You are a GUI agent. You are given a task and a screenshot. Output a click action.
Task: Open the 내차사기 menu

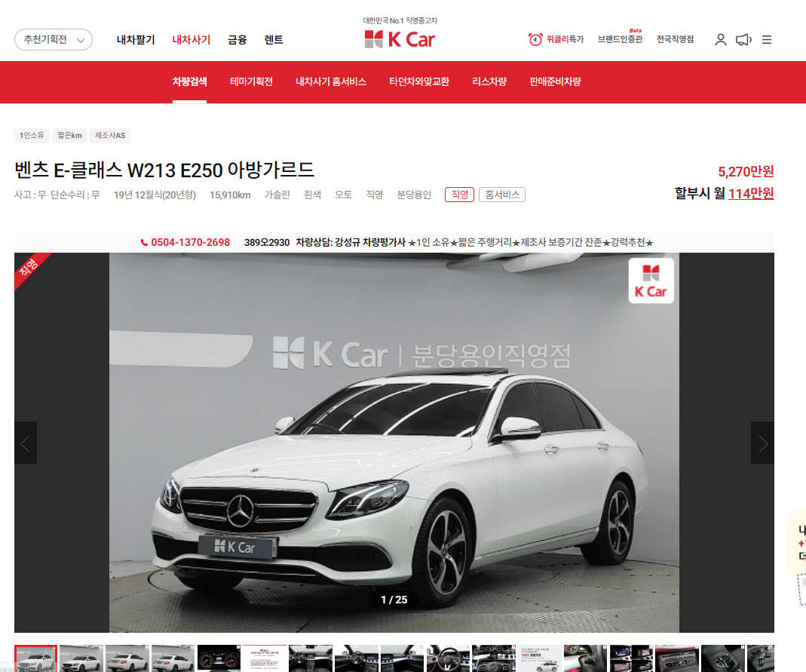[192, 39]
